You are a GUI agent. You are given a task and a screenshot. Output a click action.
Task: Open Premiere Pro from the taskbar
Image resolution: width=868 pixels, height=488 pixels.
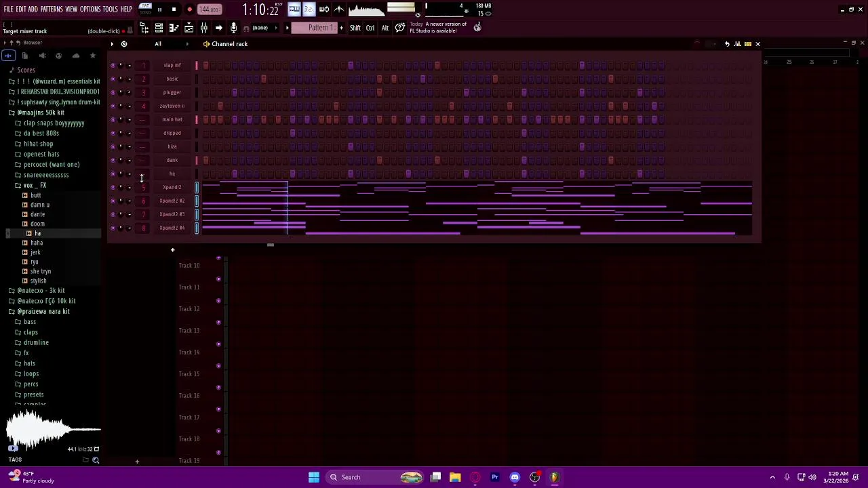[495, 477]
